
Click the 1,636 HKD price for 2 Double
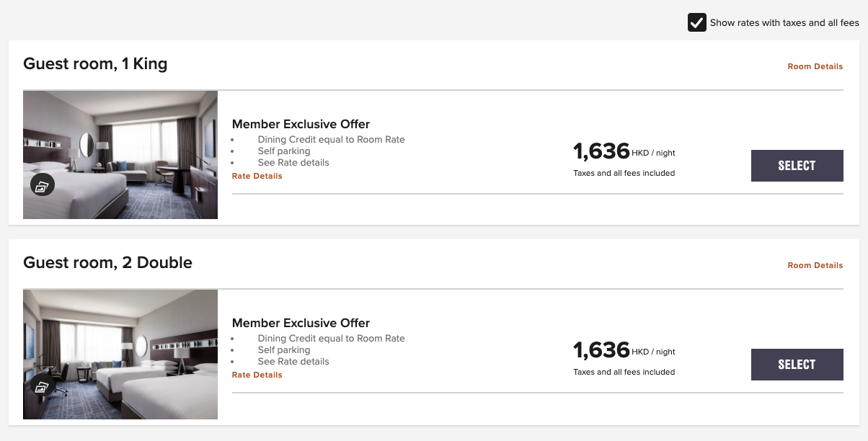point(624,350)
